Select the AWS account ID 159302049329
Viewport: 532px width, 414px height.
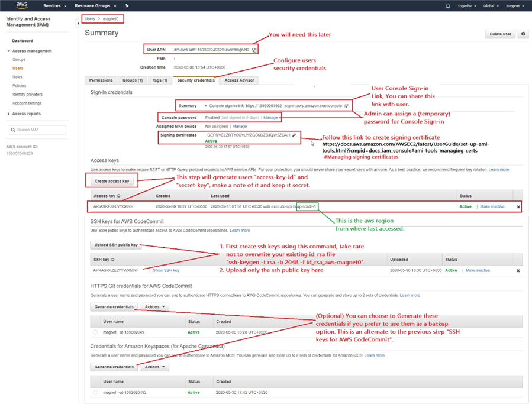pyautogui.click(x=20, y=154)
